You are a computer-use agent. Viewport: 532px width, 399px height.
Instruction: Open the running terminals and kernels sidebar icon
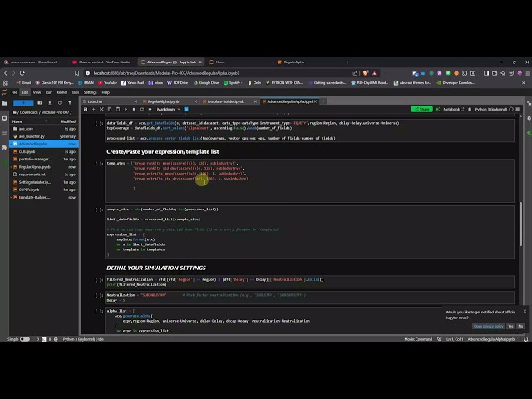tap(4, 118)
